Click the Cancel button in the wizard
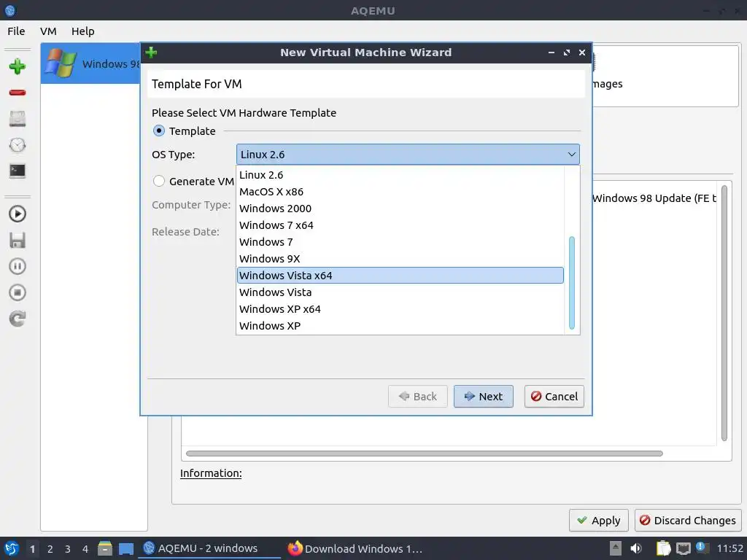 tap(554, 396)
